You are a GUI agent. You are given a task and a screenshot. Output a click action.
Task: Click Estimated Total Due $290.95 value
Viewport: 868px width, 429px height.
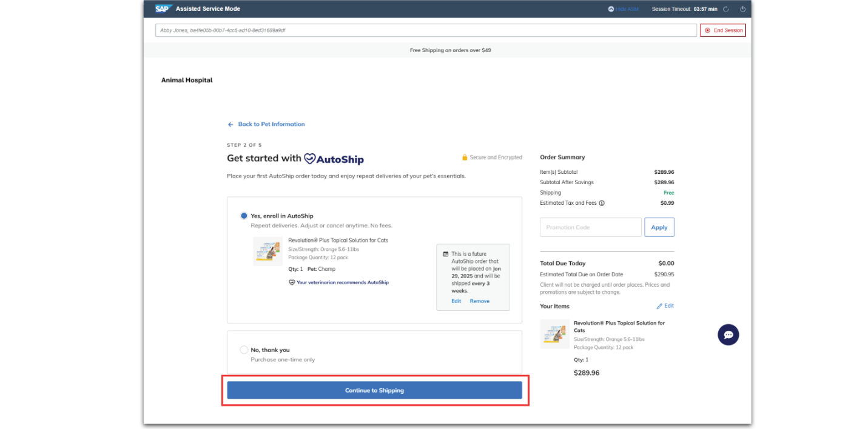pos(664,274)
